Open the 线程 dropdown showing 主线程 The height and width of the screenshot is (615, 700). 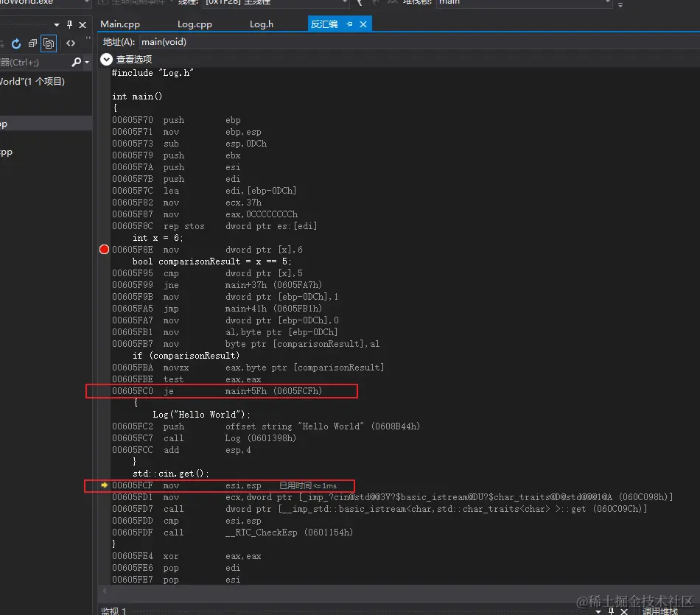[276, 2]
